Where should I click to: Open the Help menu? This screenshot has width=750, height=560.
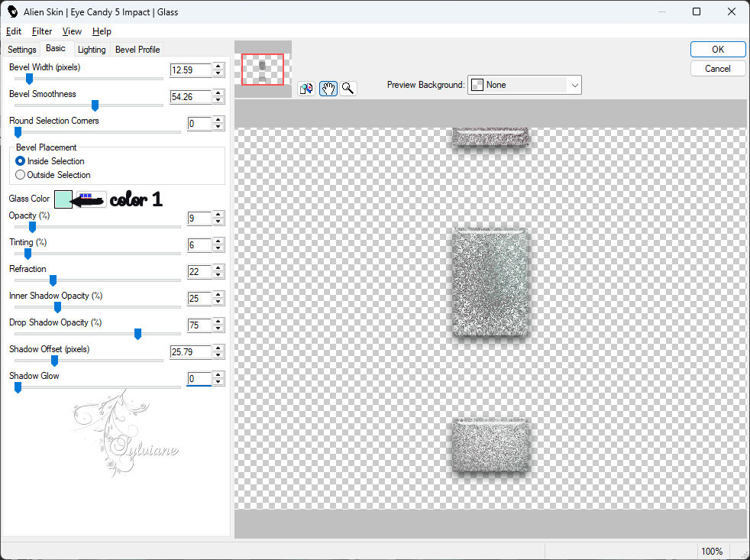pyautogui.click(x=102, y=31)
